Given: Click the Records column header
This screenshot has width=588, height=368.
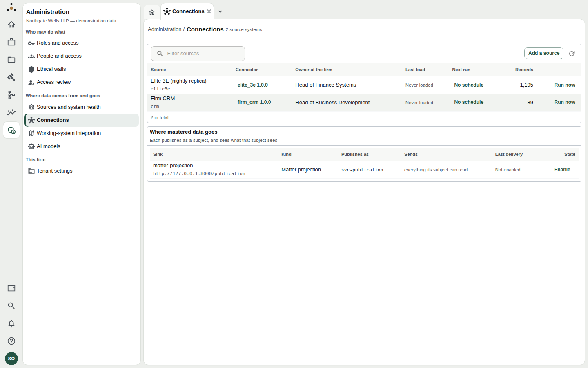Looking at the screenshot, I should pyautogui.click(x=524, y=70).
